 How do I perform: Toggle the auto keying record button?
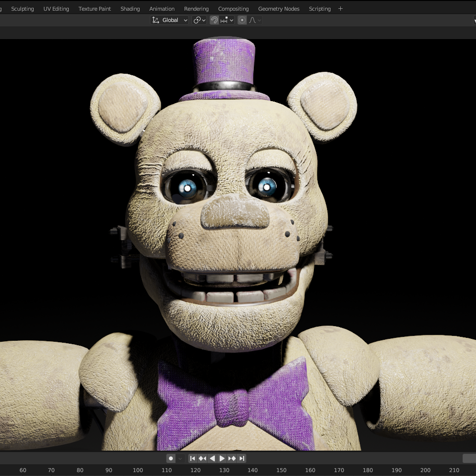[171, 458]
